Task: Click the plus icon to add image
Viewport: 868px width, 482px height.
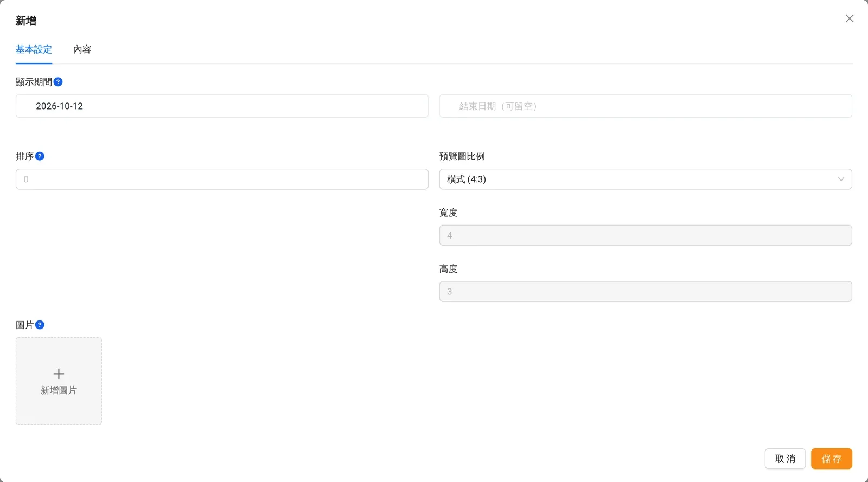Action: coord(59,374)
